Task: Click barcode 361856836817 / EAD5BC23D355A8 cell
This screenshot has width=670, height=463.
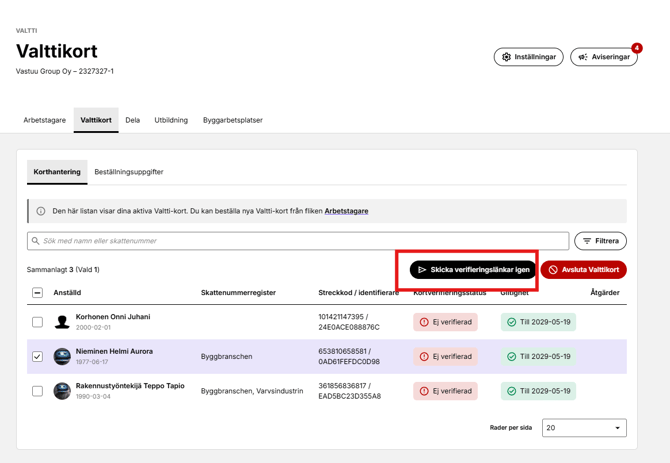Action: 350,391
